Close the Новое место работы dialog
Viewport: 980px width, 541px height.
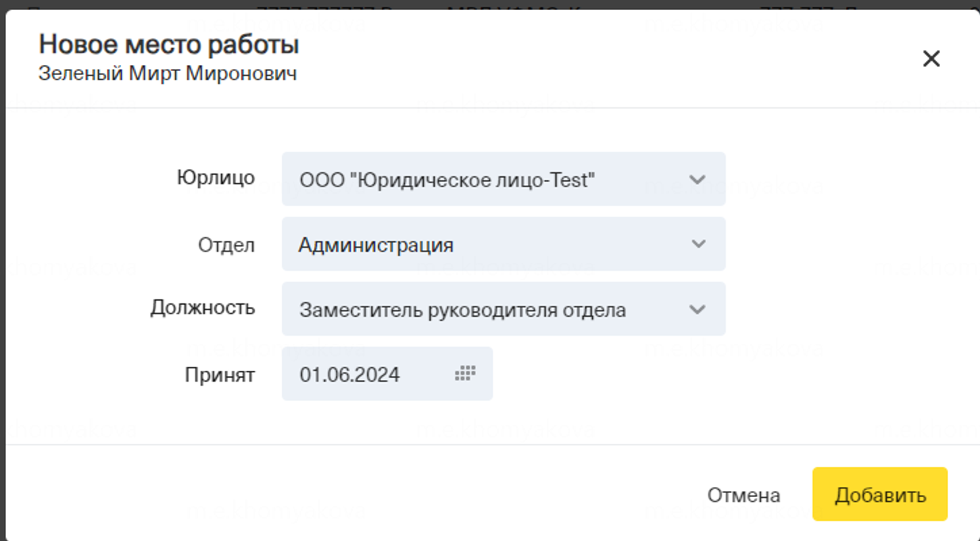[931, 59]
